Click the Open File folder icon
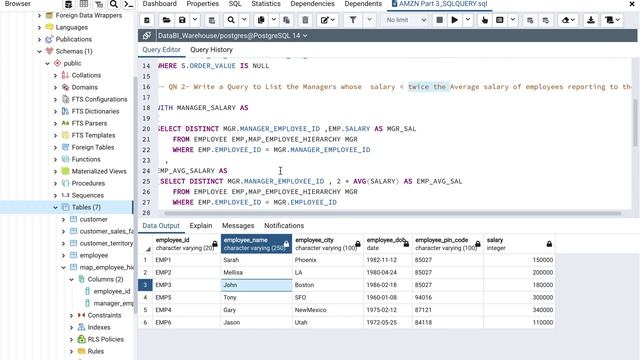 pyautogui.click(x=167, y=20)
